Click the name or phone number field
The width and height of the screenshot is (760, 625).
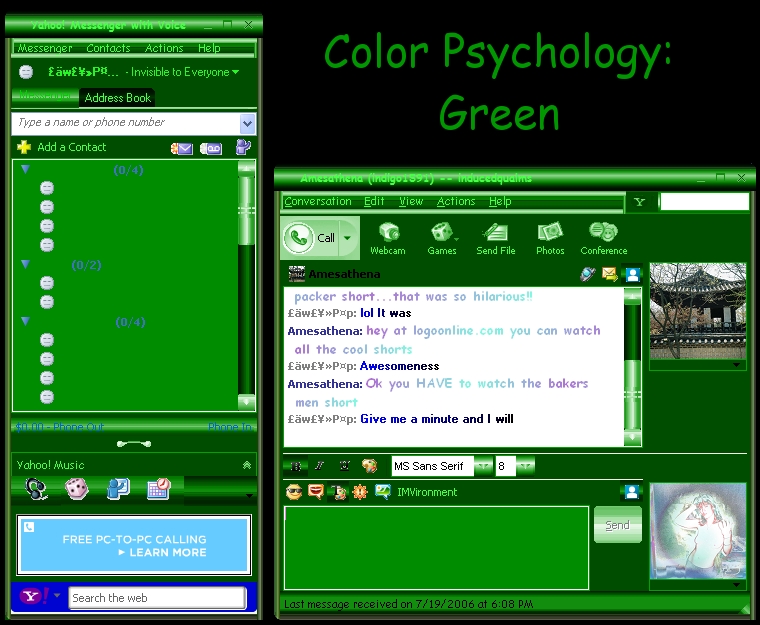pyautogui.click(x=126, y=123)
